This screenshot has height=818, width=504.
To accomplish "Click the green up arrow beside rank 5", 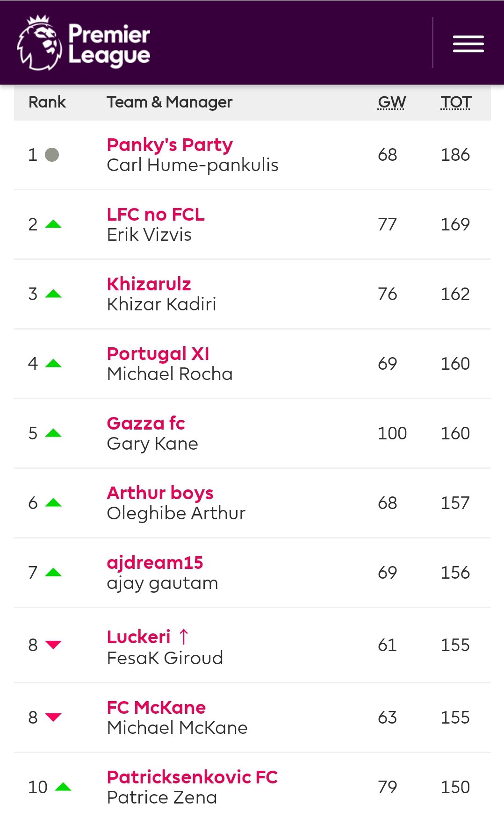I will [53, 433].
